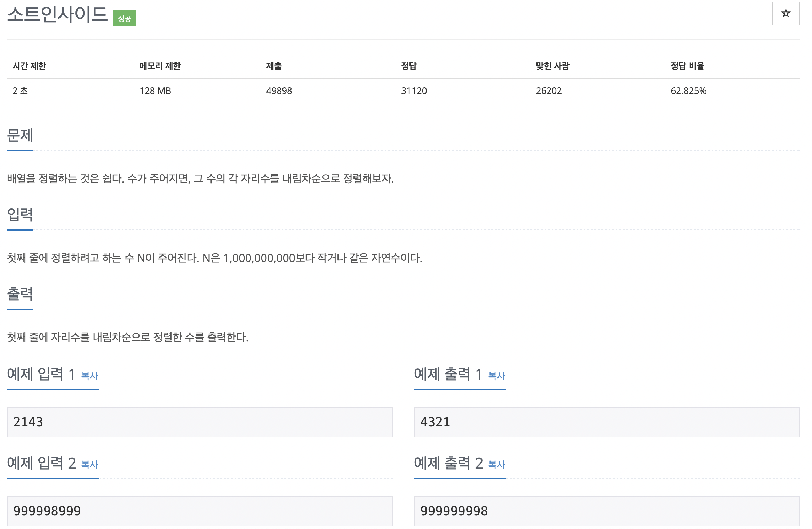Click the sample input box with 999998999
The height and width of the screenshot is (529, 812).
click(x=200, y=511)
